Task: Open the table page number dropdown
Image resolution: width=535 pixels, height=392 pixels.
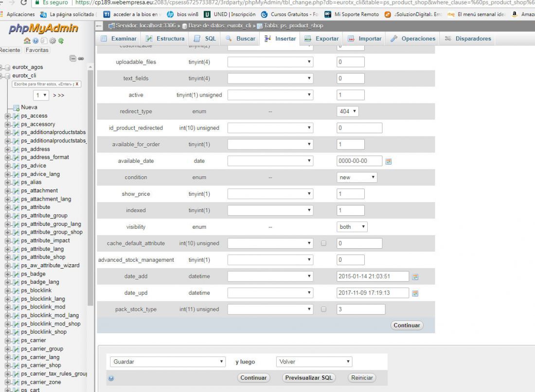Action: (x=41, y=95)
